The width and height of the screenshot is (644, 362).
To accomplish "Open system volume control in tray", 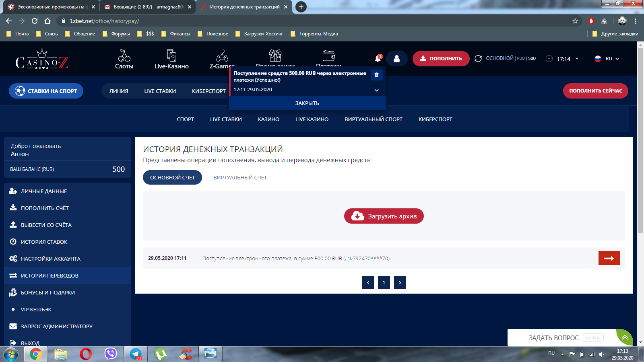I will pyautogui.click(x=601, y=354).
